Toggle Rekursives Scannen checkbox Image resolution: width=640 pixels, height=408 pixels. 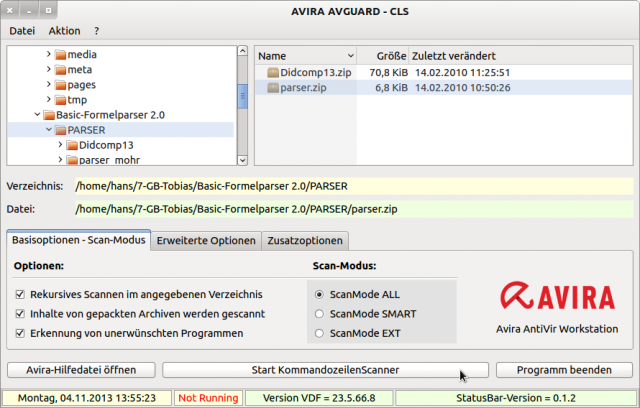tap(21, 295)
